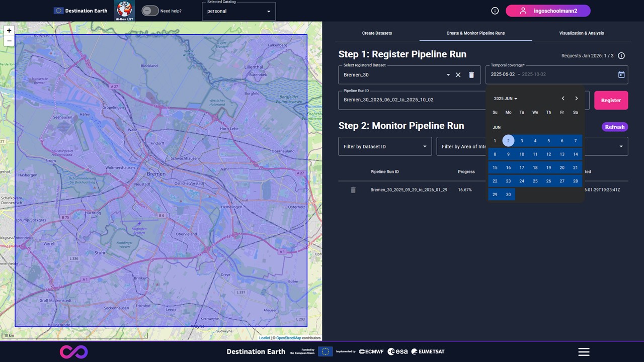The height and width of the screenshot is (362, 644).
Task: Click the info icon beside requests count
Action: 621,56
